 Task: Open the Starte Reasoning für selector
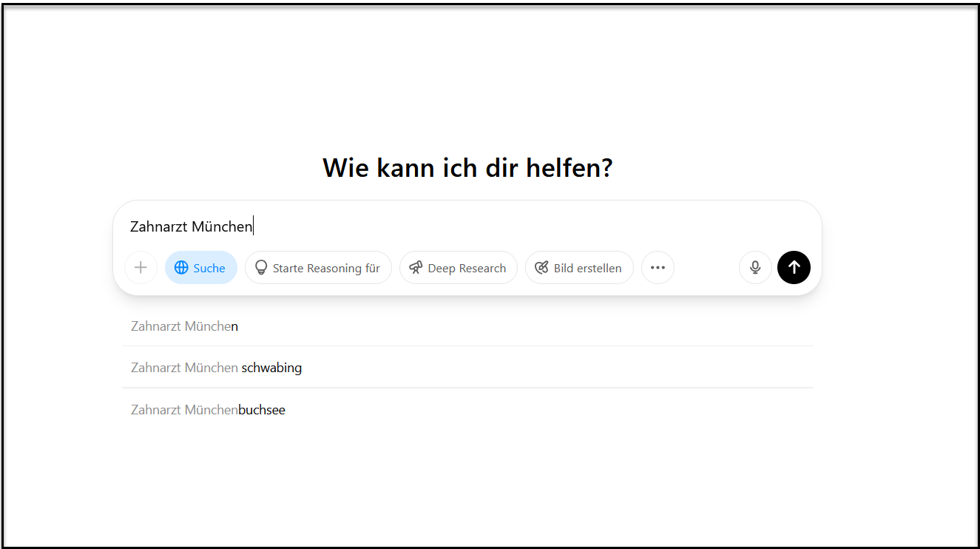click(318, 267)
